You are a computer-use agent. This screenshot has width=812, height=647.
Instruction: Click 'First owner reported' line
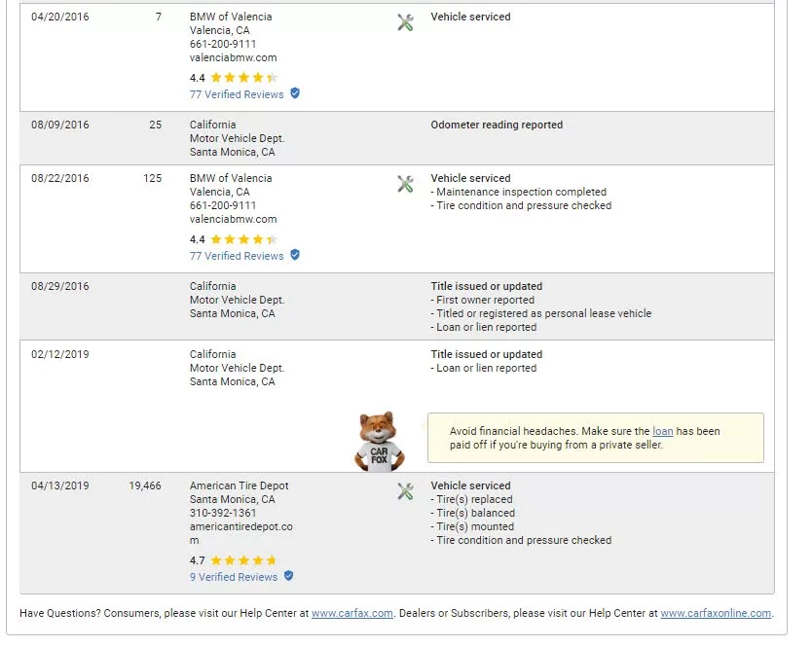[x=482, y=301]
